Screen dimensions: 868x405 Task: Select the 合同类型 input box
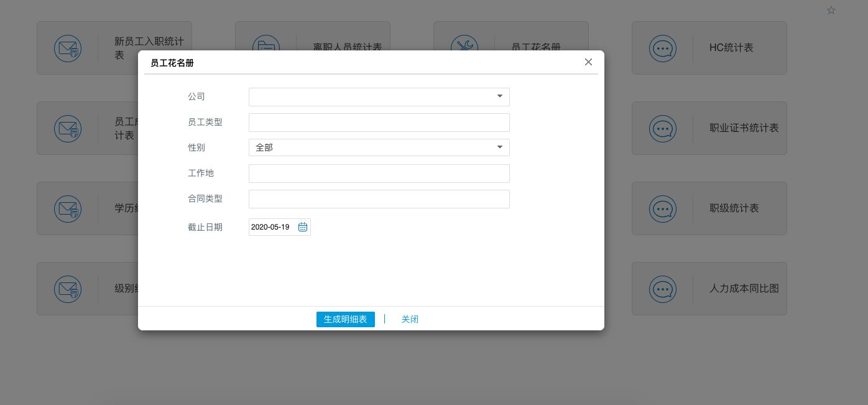[x=379, y=199]
